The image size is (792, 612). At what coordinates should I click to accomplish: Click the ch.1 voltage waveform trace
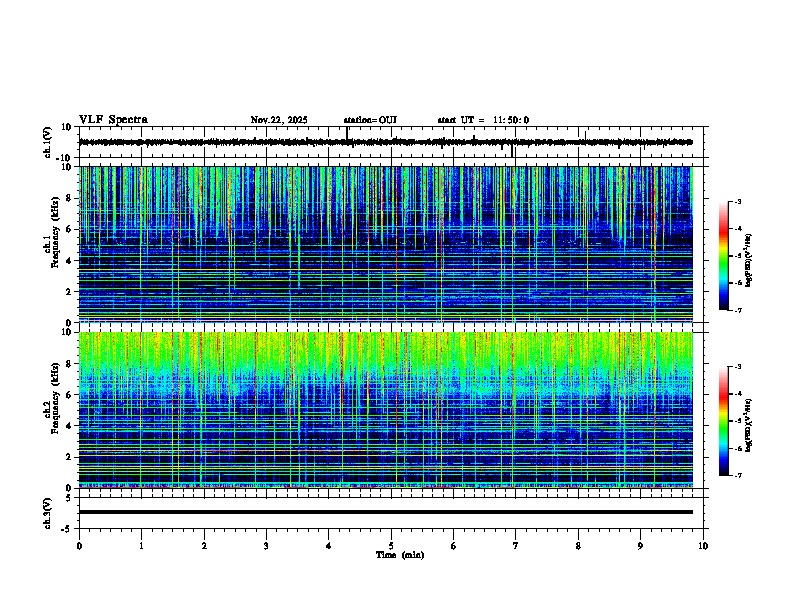[385, 142]
